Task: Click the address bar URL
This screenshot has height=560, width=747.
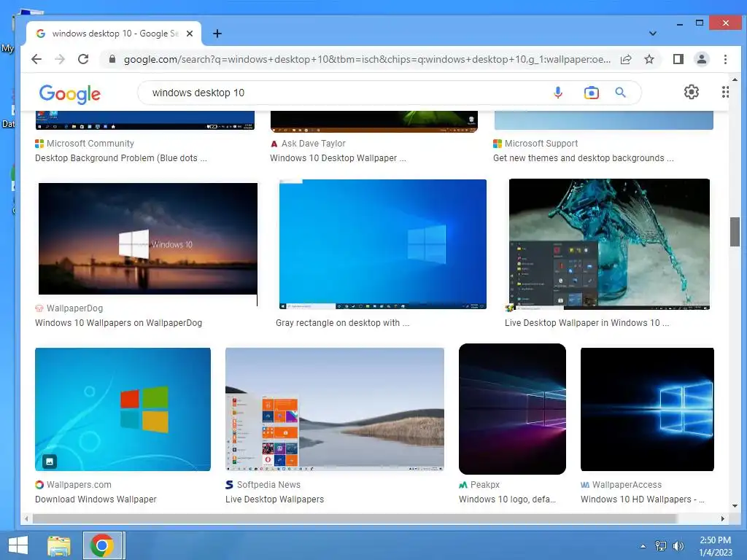Action: pyautogui.click(x=367, y=59)
